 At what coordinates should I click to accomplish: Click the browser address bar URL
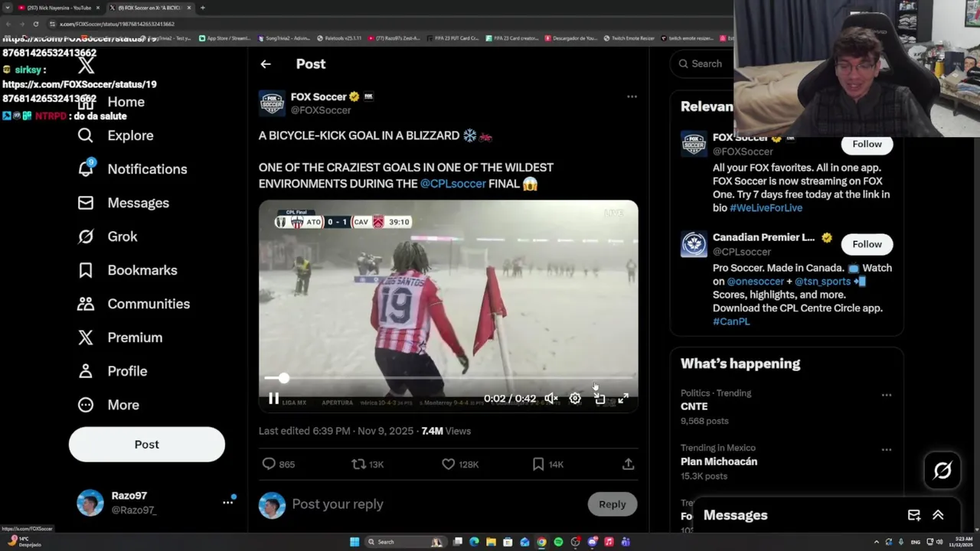pyautogui.click(x=117, y=24)
